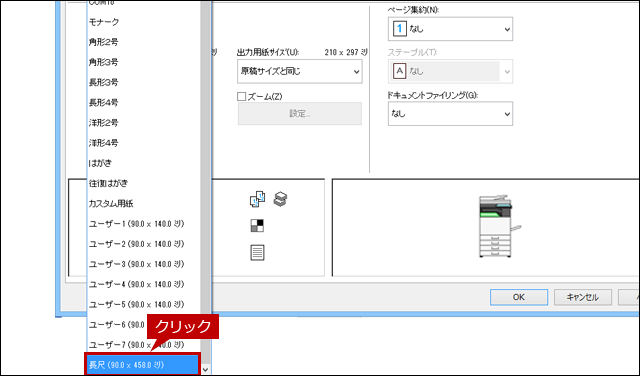Click the キャンセル button
The height and width of the screenshot is (376, 640).
(x=582, y=297)
